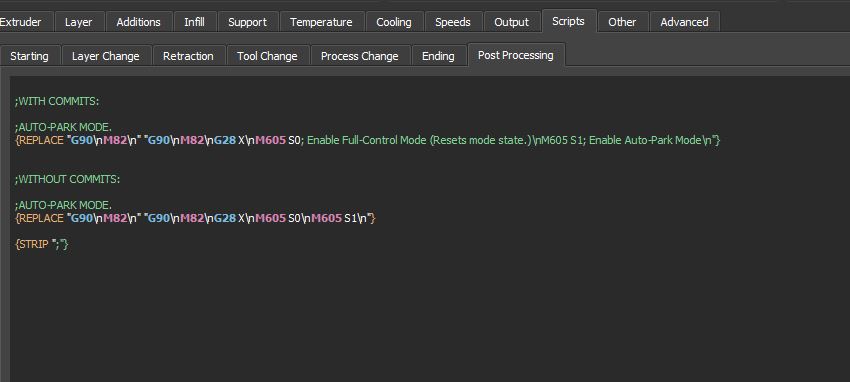Click the {STRIP ";"} line

pyautogui.click(x=42, y=244)
